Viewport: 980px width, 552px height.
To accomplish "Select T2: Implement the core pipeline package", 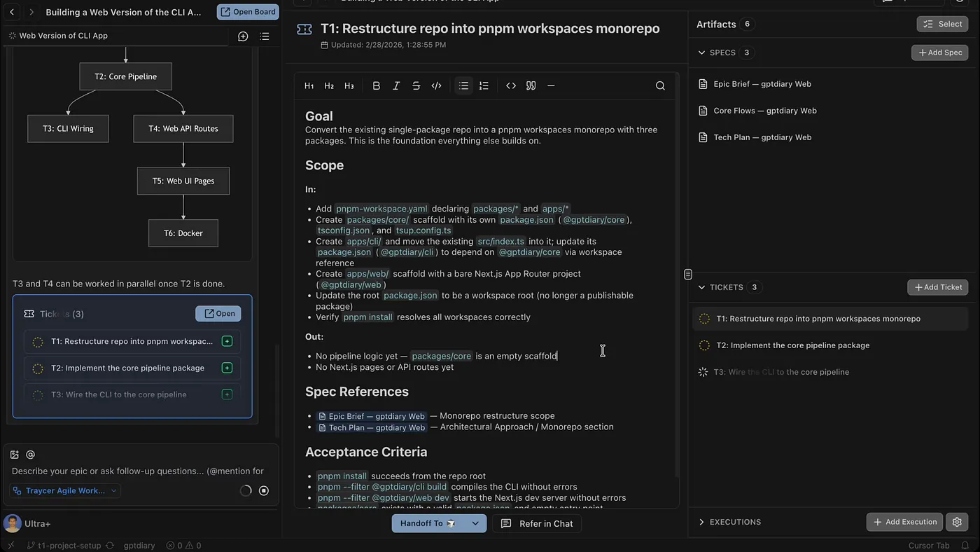I will click(831, 345).
